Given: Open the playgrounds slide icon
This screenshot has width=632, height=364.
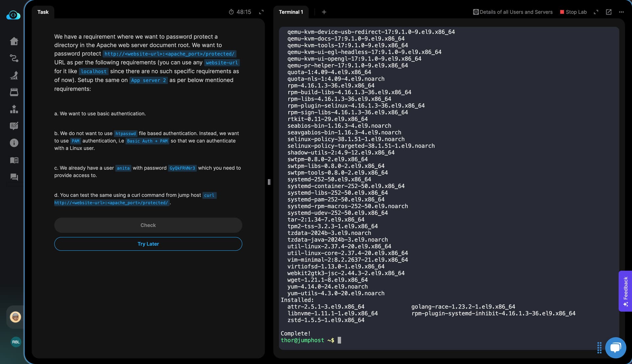Looking at the screenshot, I should 14,75.
